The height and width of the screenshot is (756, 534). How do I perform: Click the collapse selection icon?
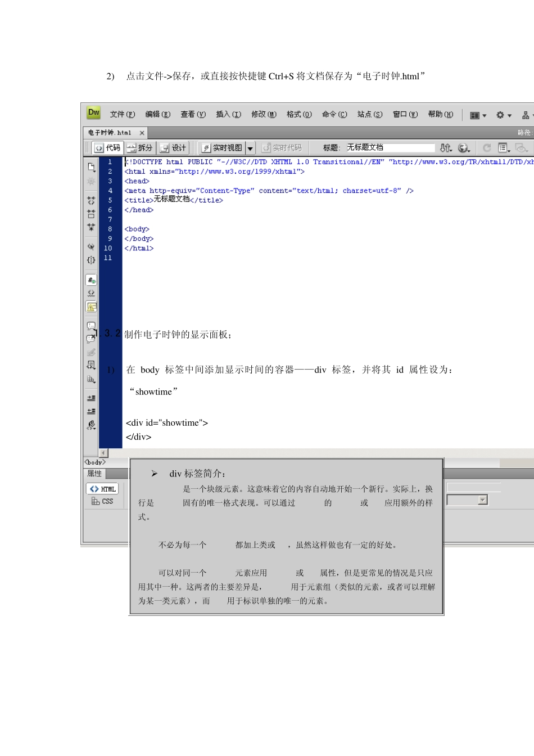[91, 214]
